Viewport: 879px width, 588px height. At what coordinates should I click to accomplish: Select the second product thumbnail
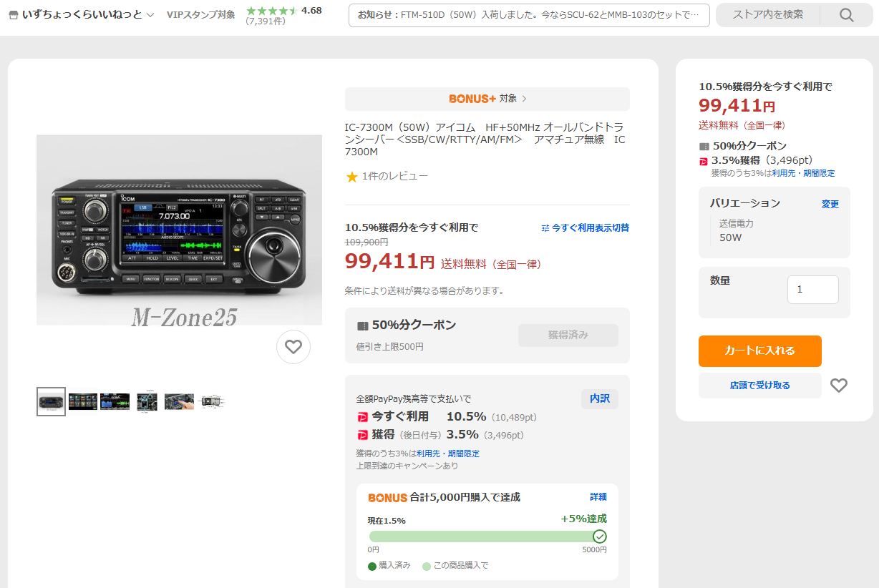click(x=83, y=401)
